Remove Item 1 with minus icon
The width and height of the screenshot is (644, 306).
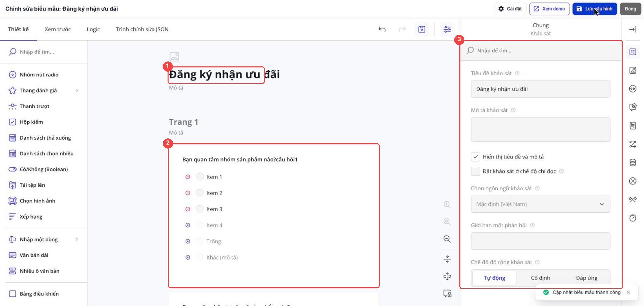[x=188, y=177]
